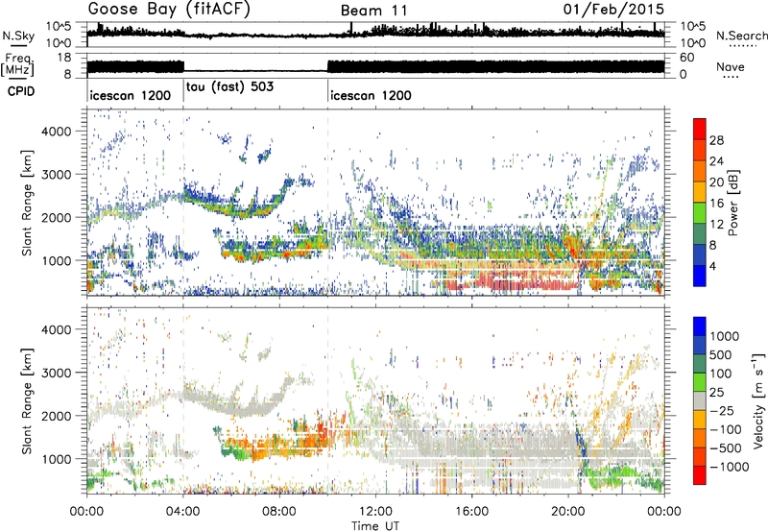Image resolution: width=768 pixels, height=532 pixels.
Task: Click the 'N.Sky' legend label
Action: click(x=18, y=36)
